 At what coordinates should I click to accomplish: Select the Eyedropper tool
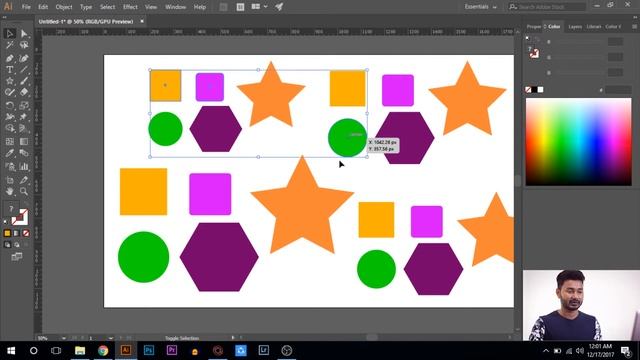point(9,153)
